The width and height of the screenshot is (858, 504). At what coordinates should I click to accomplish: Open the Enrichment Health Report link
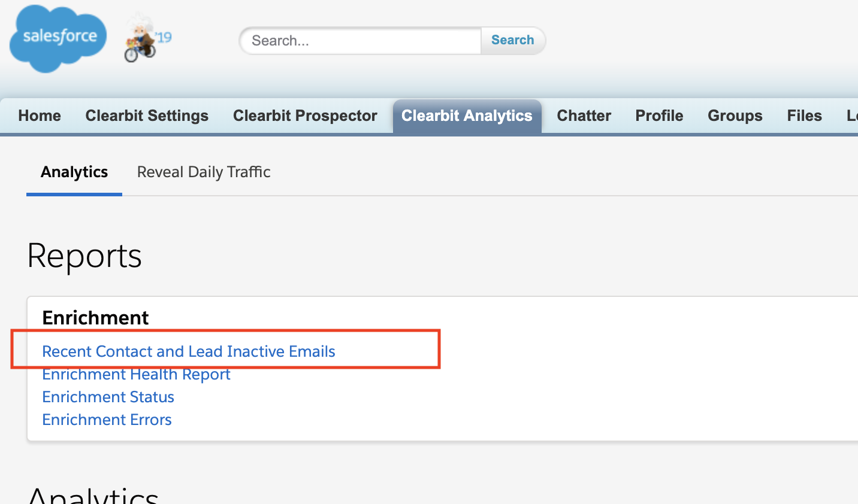[x=136, y=375]
